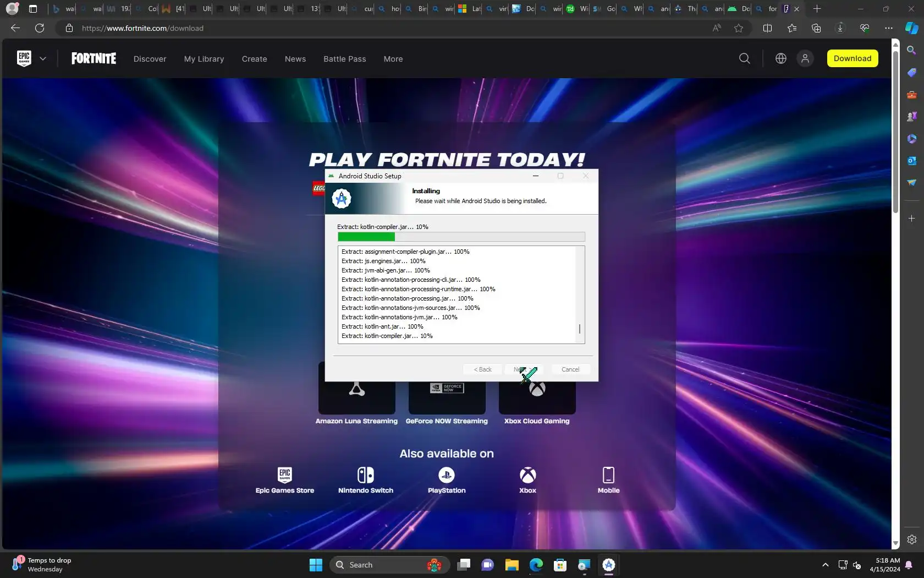Image resolution: width=924 pixels, height=578 pixels.
Task: Open a new browser tab
Action: [817, 9]
